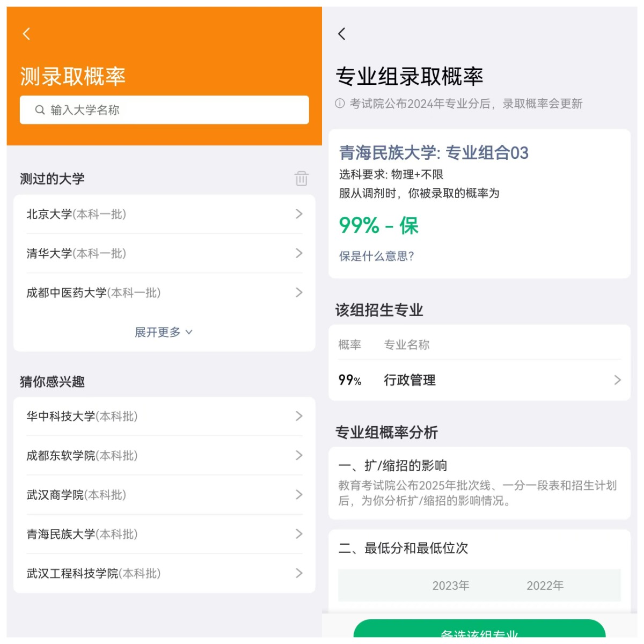Image resolution: width=644 pixels, height=644 pixels.
Task: Tap the arrow beside 武汉工程科技学院
Action: [x=299, y=573]
